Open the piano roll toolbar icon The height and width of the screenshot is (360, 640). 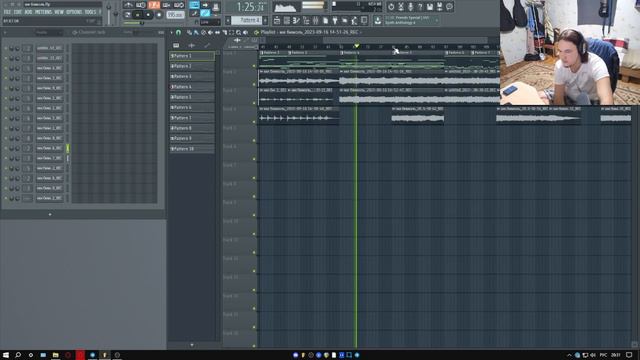pos(296,20)
